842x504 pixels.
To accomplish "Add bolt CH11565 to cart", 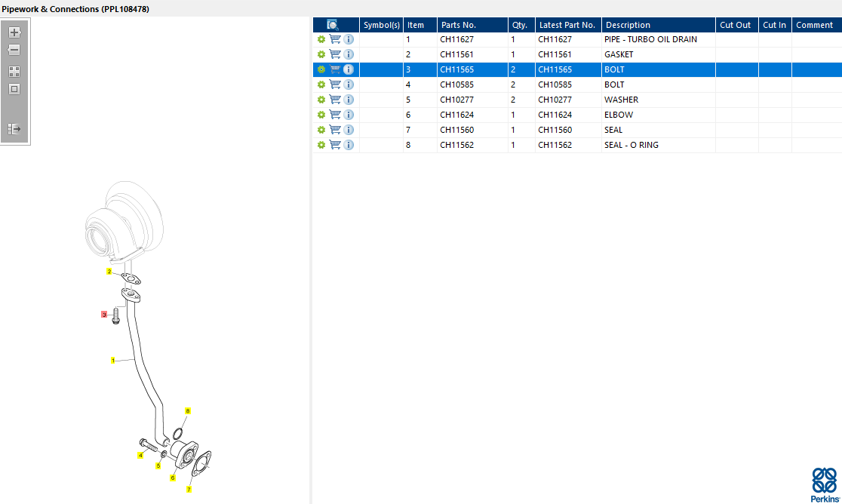I will pos(335,69).
